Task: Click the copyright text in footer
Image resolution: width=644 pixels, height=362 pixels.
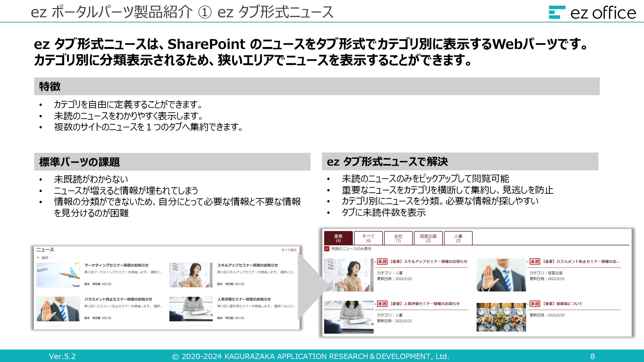Action: click(x=311, y=356)
